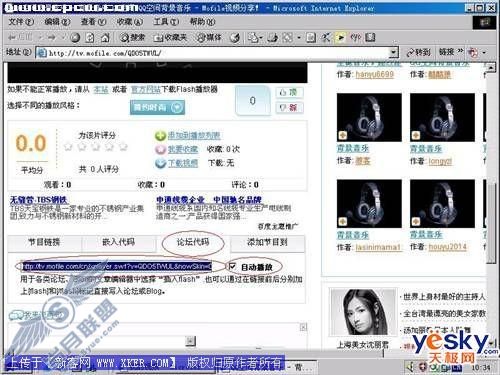The height and width of the screenshot is (375, 500).
Task: Click the Print icon in the toolbar
Action: pyautogui.click(x=273, y=38)
